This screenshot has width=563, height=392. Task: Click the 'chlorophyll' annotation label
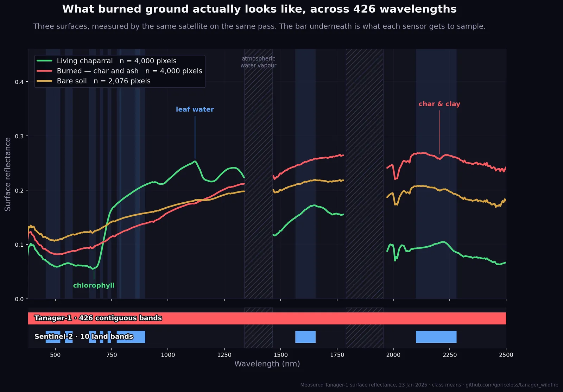(x=94, y=285)
